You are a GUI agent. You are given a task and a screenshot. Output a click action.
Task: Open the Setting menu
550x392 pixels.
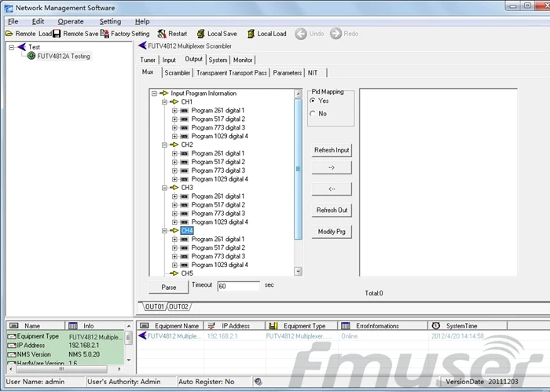[x=110, y=21]
